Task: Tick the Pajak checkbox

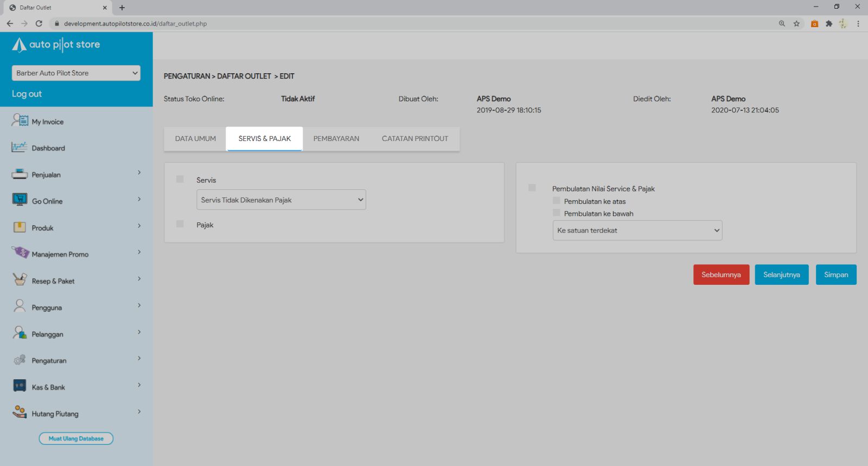Action: click(x=180, y=224)
